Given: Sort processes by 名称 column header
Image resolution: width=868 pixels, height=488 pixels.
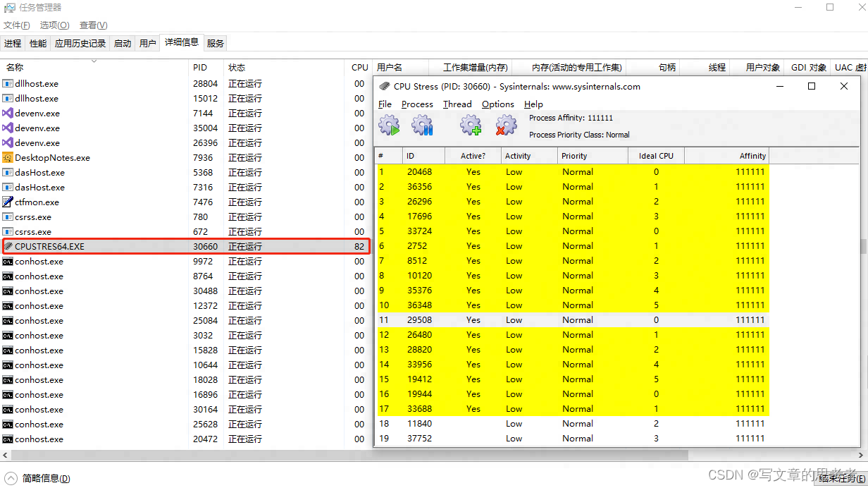Looking at the screenshot, I should (x=94, y=67).
